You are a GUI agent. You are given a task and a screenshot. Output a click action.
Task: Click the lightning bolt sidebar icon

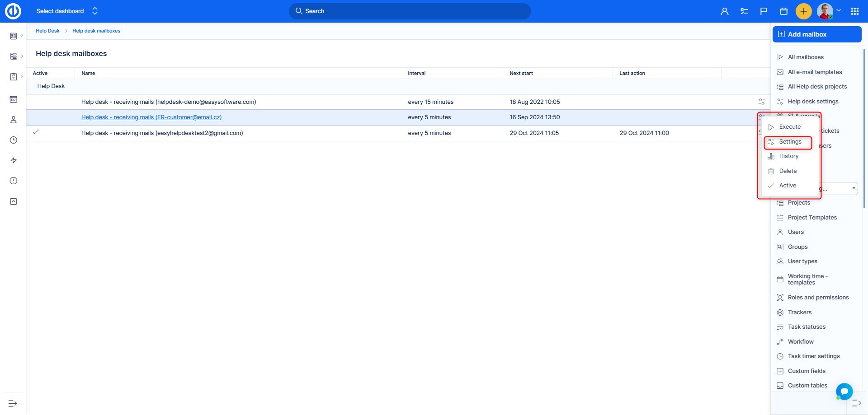click(14, 160)
